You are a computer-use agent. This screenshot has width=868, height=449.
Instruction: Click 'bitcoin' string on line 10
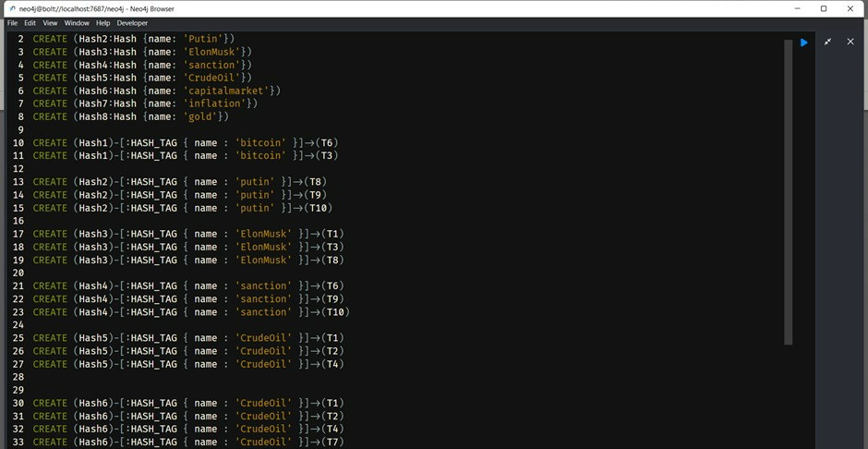[260, 143]
